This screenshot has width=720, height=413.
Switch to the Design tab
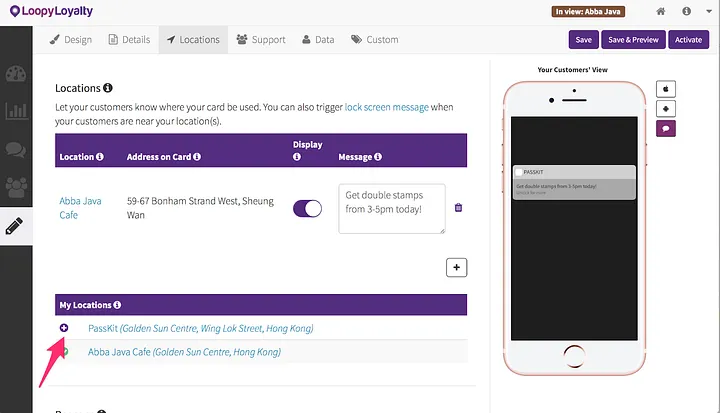(71, 40)
